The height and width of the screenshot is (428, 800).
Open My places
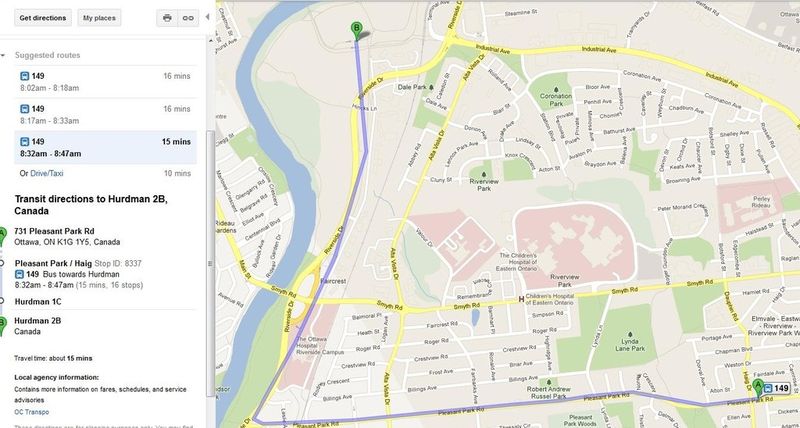coord(99,18)
